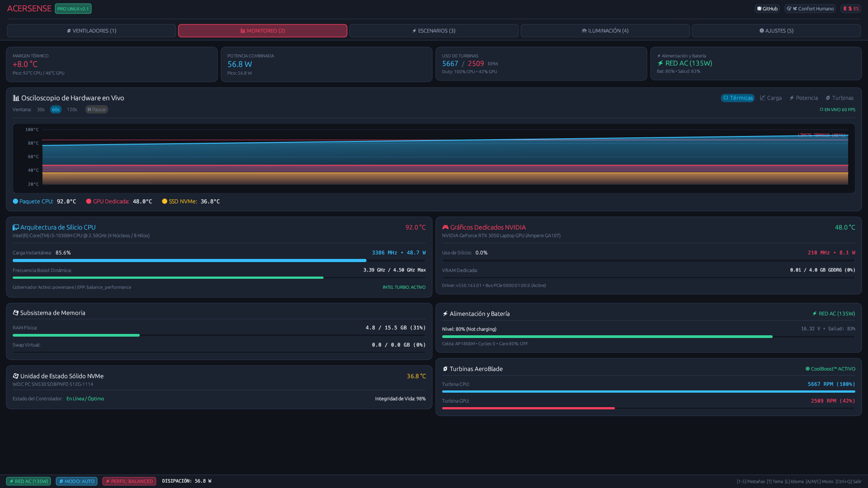Screen dimensions: 868x488
Task: Click the 48.0 °C GPU panel temperature
Action: [845, 227]
